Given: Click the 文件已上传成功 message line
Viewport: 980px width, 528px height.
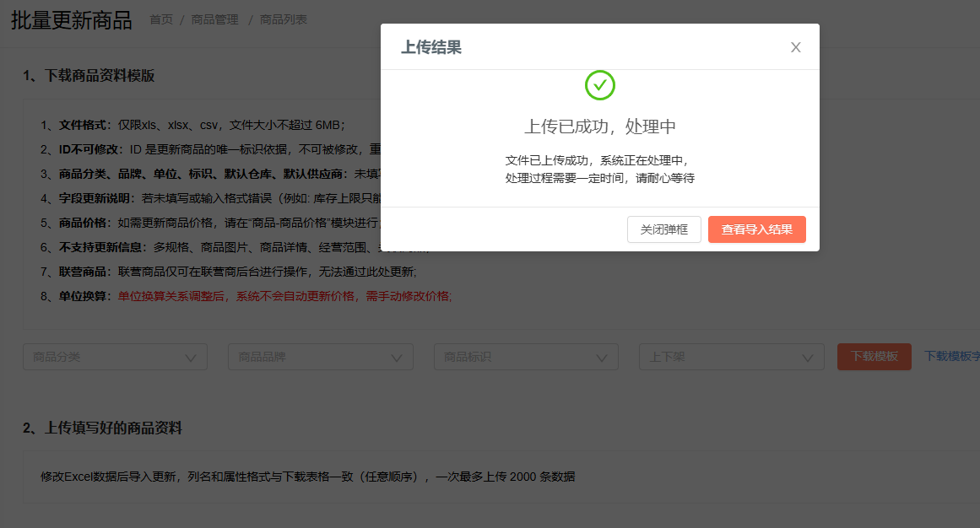Looking at the screenshot, I should coord(597,160).
